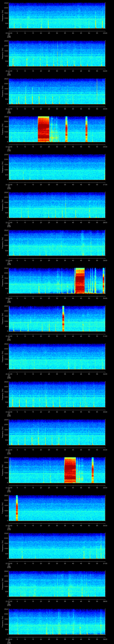This screenshot has height=644, width=114.
Task: Open the spectrogram starting at 22:27:00
Action: click(57, 205)
